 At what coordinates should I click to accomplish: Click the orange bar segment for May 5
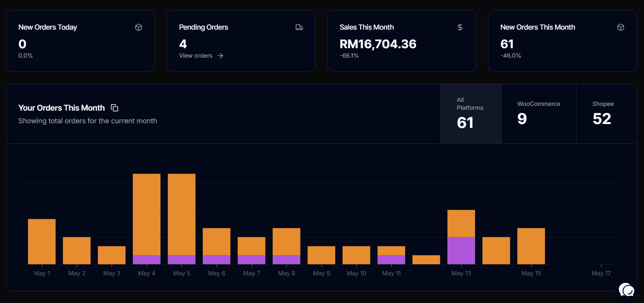tap(182, 215)
